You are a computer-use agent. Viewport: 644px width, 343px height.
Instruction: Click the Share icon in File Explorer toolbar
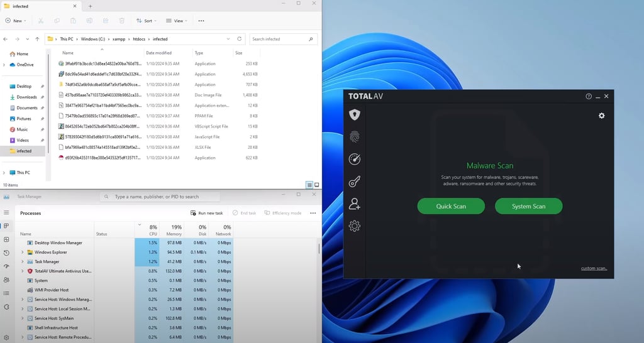(x=106, y=21)
